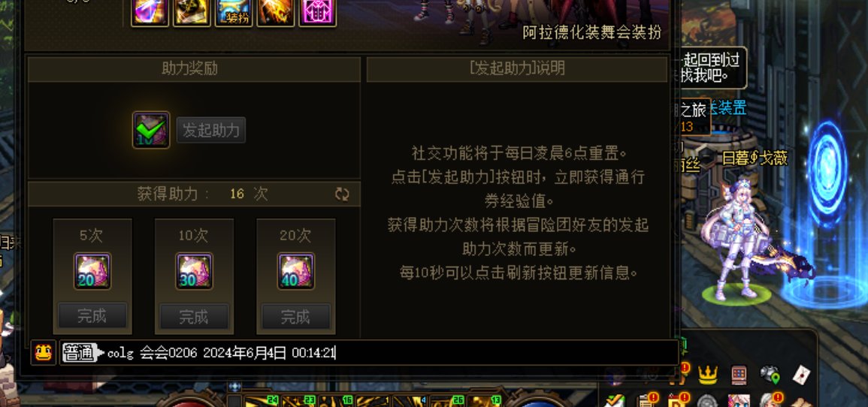This screenshot has height=407, width=868.
Task: Click 完成 button under 20次 reward
Action: coord(296,317)
